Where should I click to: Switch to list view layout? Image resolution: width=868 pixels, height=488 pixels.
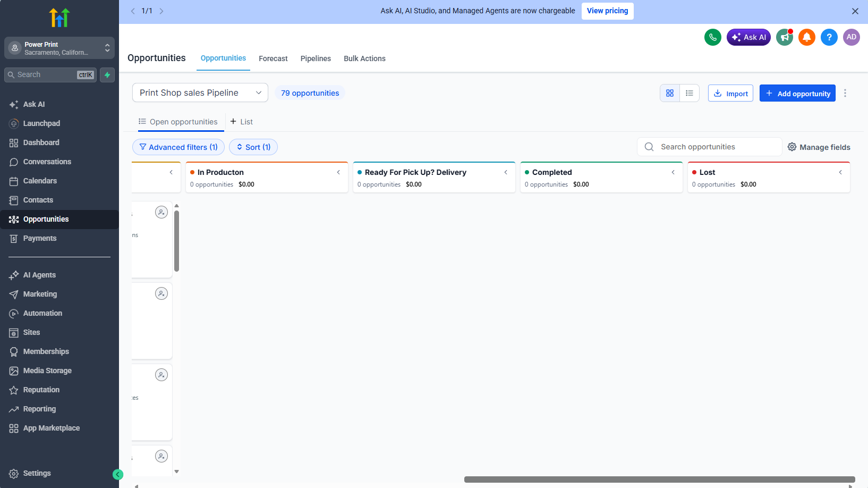[x=690, y=93]
